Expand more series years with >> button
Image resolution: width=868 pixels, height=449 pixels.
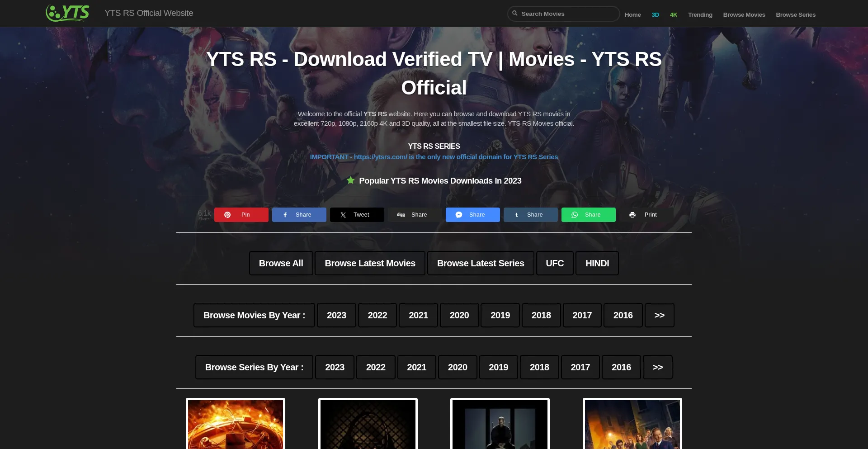pyautogui.click(x=657, y=367)
